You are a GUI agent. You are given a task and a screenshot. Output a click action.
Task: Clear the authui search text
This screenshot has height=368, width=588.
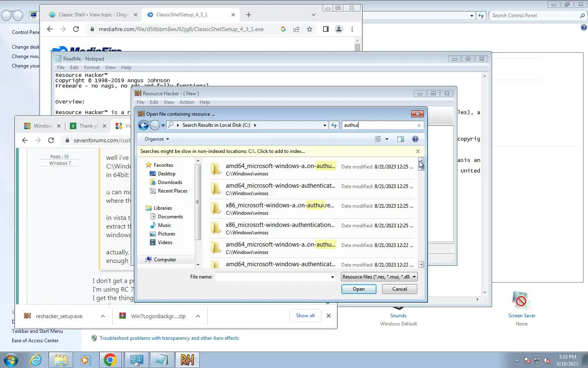tap(419, 125)
